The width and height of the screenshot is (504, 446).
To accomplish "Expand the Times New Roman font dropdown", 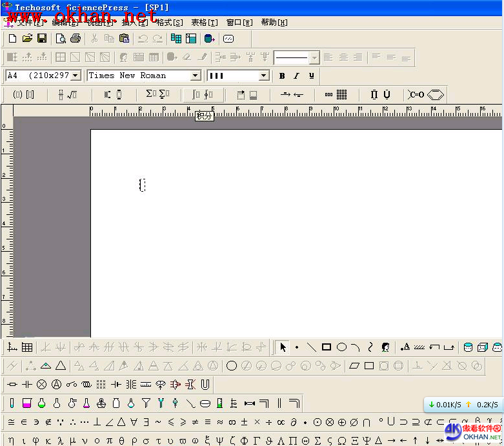I will tap(195, 76).
